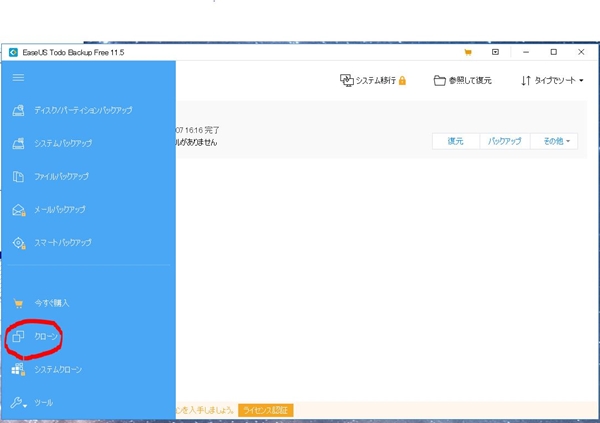Click the 復元 button on backup task
Image resolution: width=600 pixels, height=423 pixels.
coord(456,141)
